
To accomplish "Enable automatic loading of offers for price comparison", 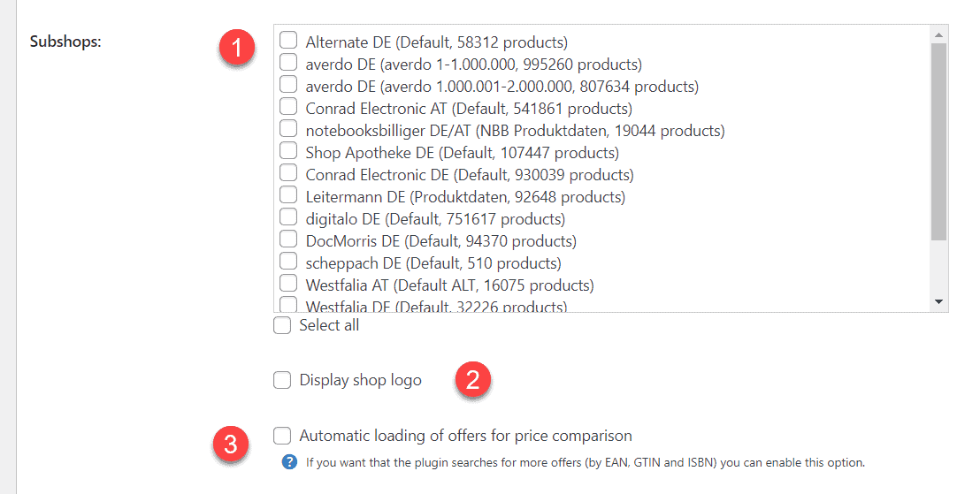I will 282,436.
